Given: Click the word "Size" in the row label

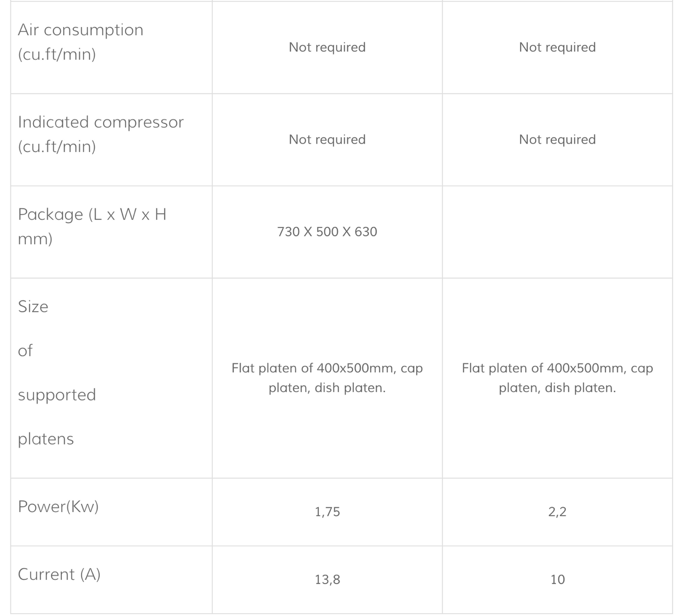Looking at the screenshot, I should (33, 307).
